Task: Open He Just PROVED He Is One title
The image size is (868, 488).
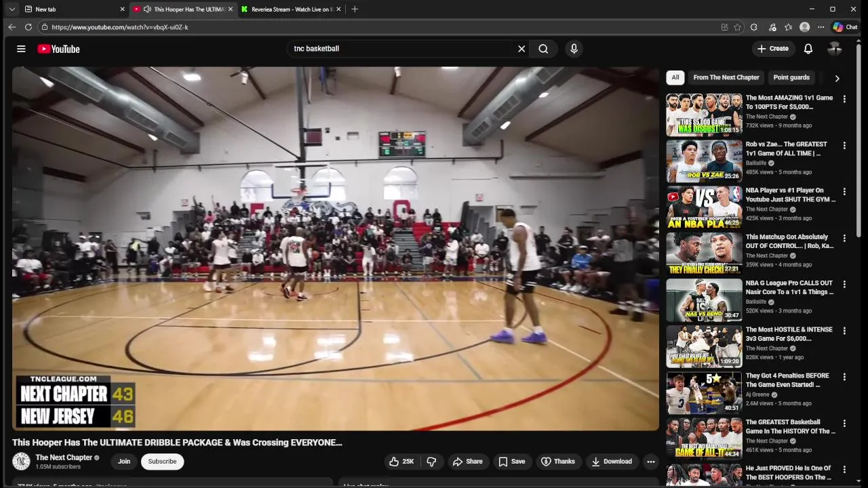Action: (x=789, y=473)
